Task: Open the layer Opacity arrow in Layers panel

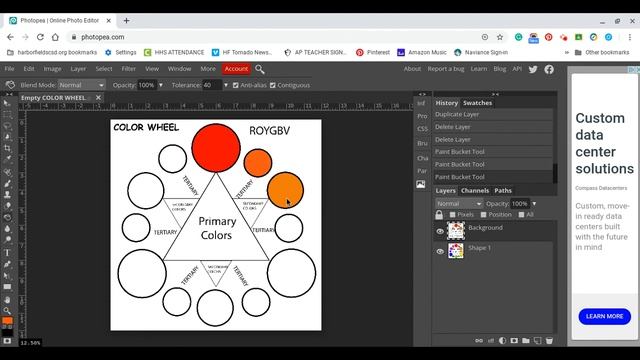Action: tap(534, 204)
